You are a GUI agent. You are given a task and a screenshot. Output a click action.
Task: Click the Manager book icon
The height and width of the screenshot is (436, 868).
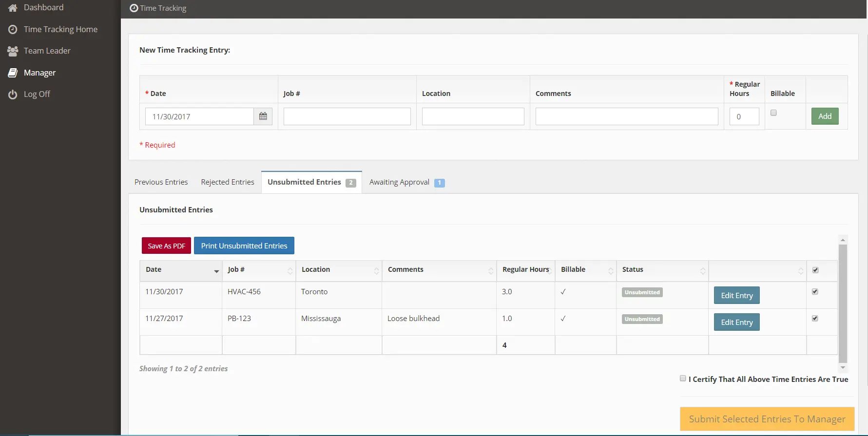point(13,73)
